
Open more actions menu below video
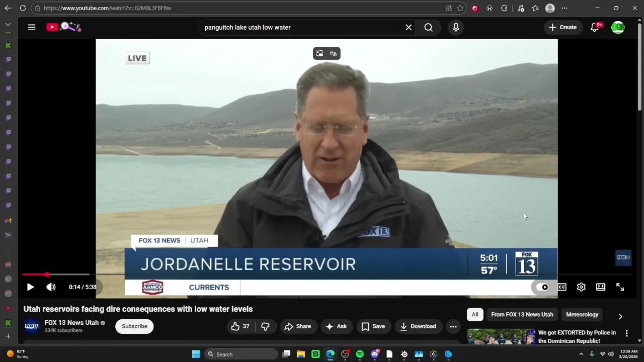coord(453,326)
